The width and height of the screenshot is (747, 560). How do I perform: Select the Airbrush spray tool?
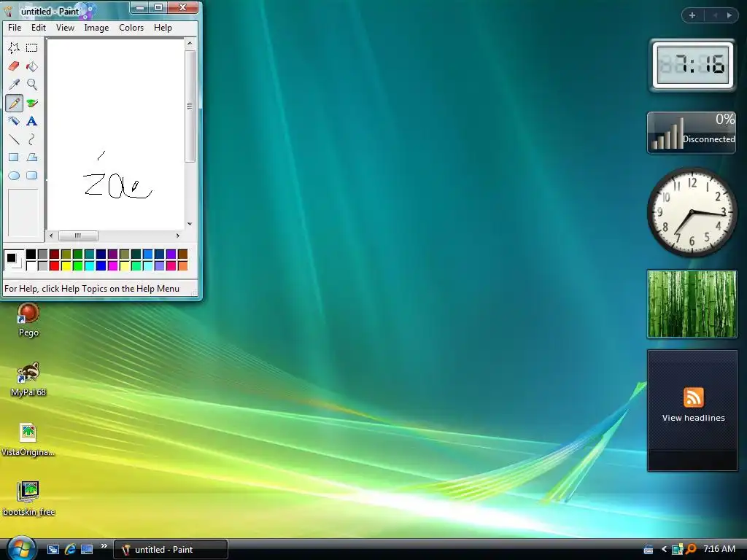click(x=14, y=120)
